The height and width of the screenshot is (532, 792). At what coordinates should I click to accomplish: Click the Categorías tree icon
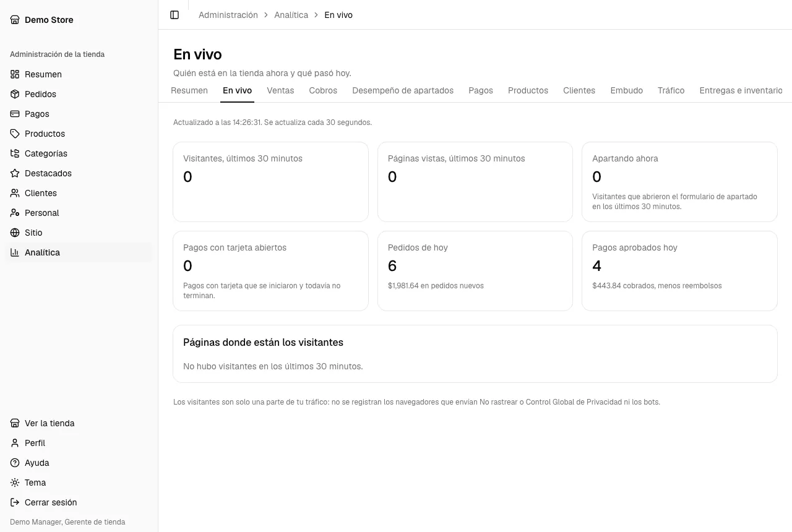click(15, 153)
